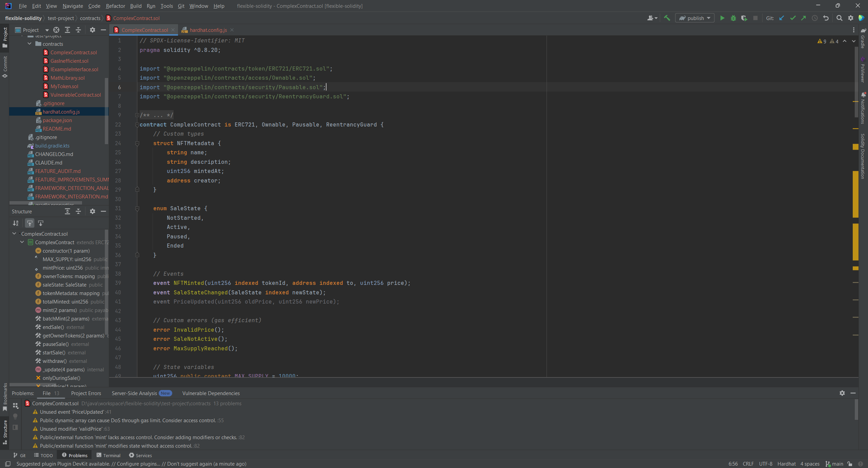Open Search Everywhere magnifier
The image size is (868, 468).
(x=839, y=18)
